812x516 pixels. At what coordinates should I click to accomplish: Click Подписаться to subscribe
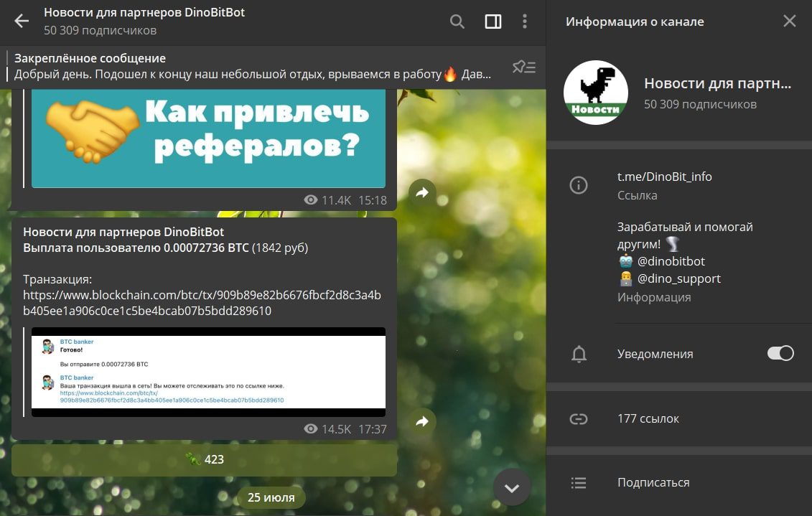click(653, 482)
